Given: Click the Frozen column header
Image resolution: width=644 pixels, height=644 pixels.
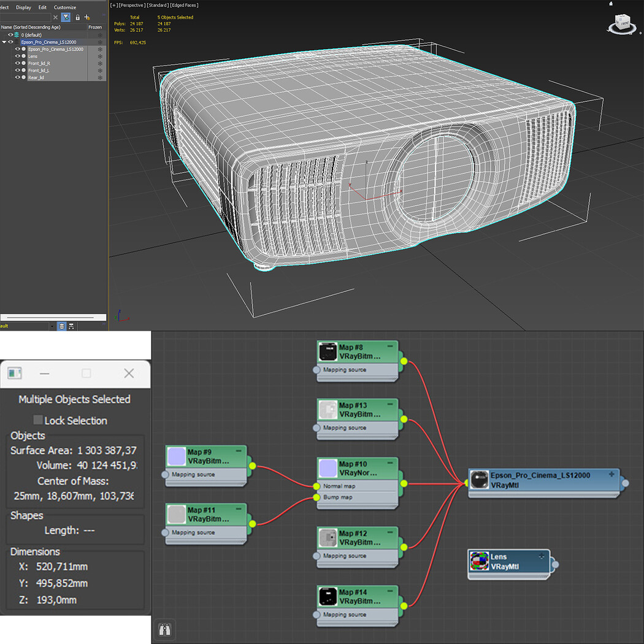Looking at the screenshot, I should coord(95,27).
